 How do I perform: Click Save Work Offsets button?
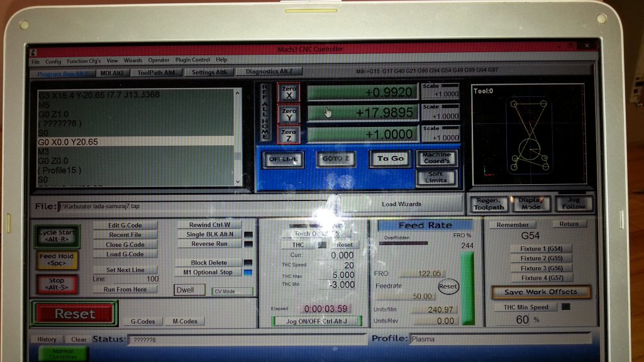[541, 292]
